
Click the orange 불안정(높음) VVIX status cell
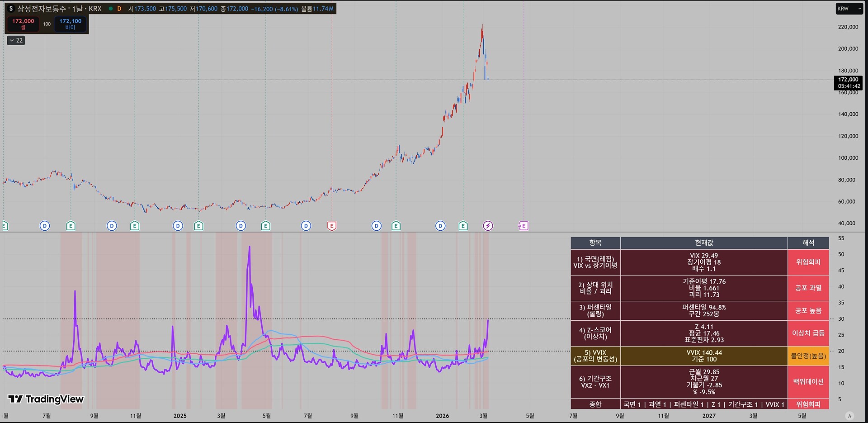coord(808,356)
